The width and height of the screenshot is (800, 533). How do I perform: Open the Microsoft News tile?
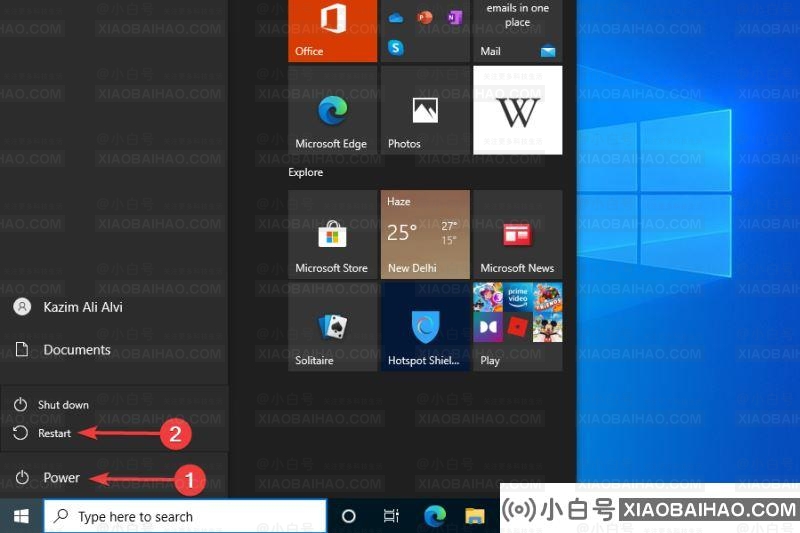click(517, 235)
